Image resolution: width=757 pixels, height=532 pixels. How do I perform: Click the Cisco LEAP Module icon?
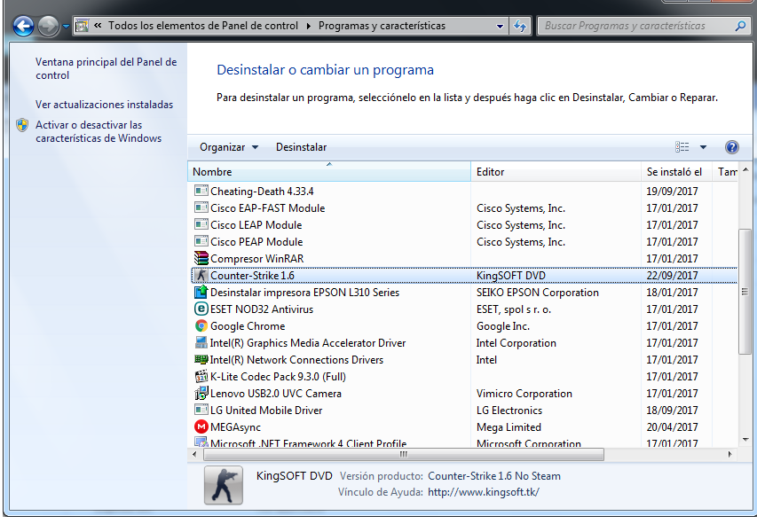click(x=201, y=224)
